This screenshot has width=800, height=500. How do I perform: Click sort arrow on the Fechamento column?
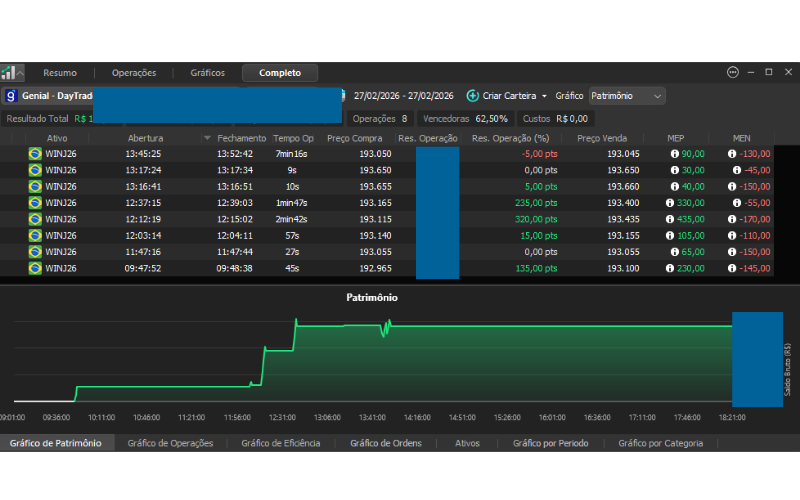[x=207, y=138]
